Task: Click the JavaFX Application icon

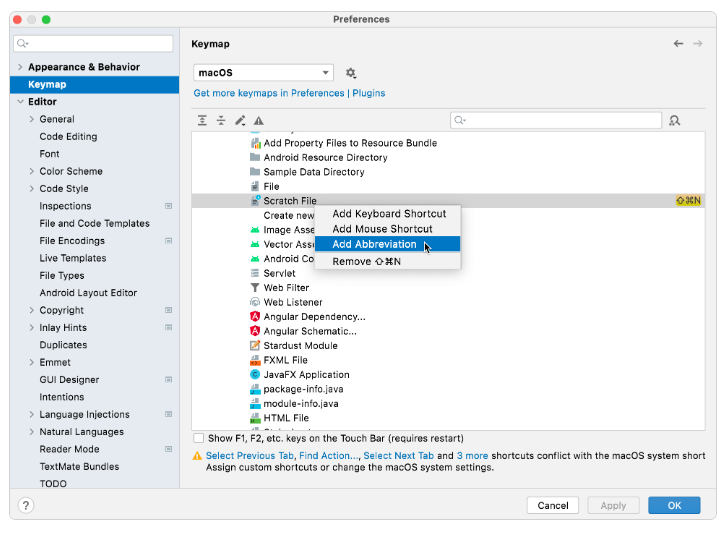Action: coord(255,374)
